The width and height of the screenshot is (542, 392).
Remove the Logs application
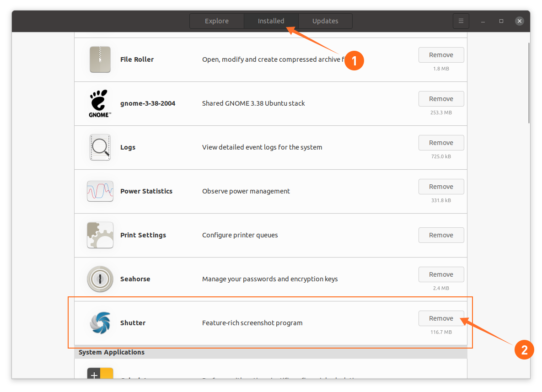(441, 143)
